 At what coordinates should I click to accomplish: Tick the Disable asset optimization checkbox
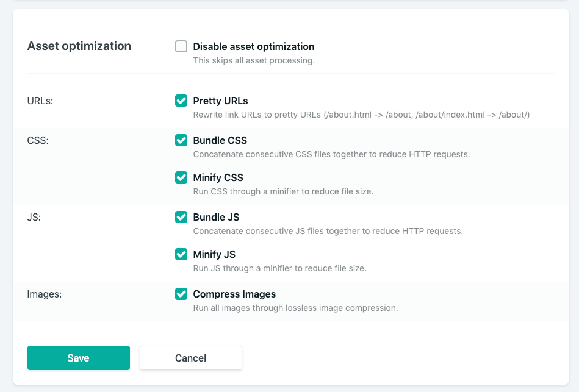tap(181, 46)
